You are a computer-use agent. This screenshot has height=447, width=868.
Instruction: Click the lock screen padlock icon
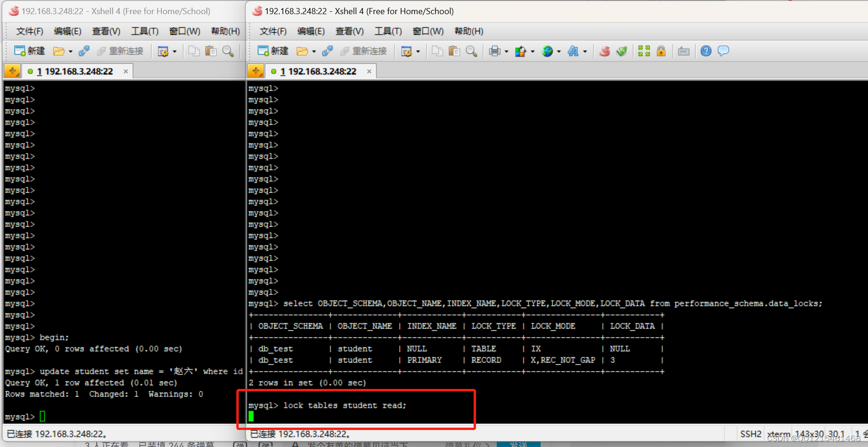[x=661, y=51]
